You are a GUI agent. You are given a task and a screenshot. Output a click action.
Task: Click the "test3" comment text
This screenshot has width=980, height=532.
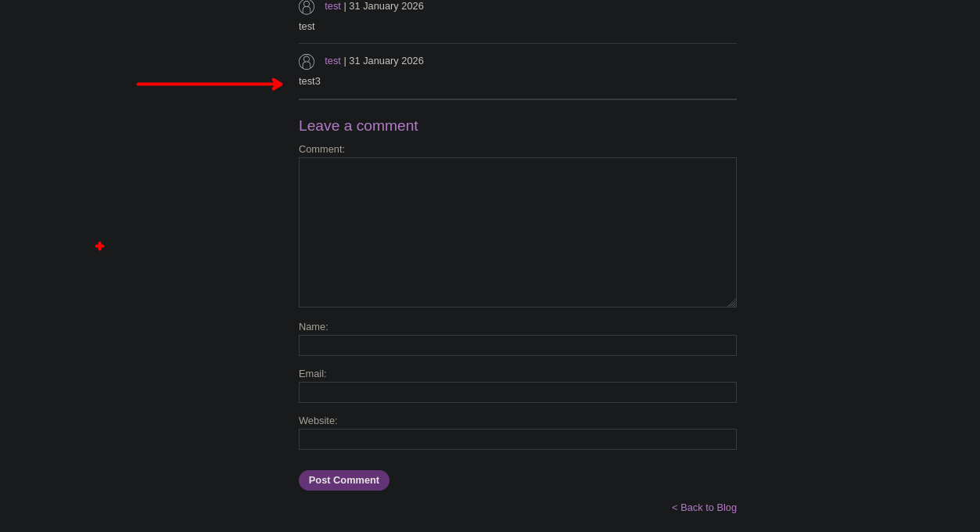[310, 81]
